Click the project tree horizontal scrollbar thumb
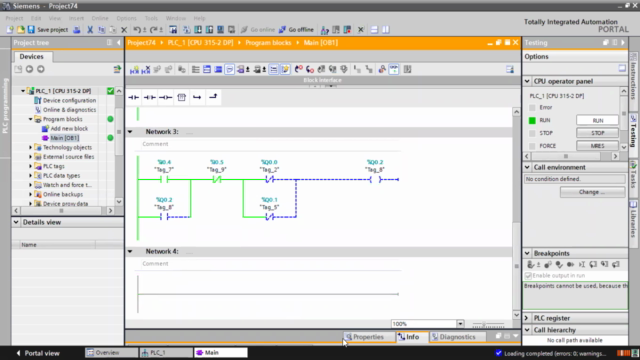The height and width of the screenshot is (360, 640). pyautogui.click(x=61, y=211)
